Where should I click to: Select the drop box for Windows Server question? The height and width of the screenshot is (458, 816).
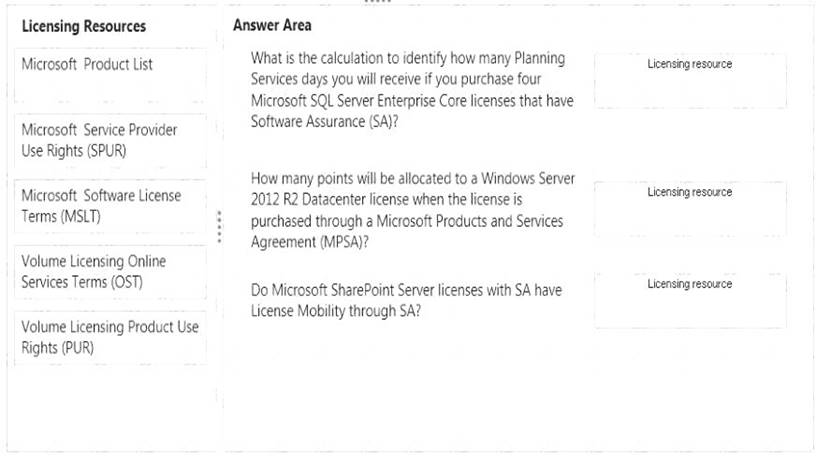tap(690, 209)
